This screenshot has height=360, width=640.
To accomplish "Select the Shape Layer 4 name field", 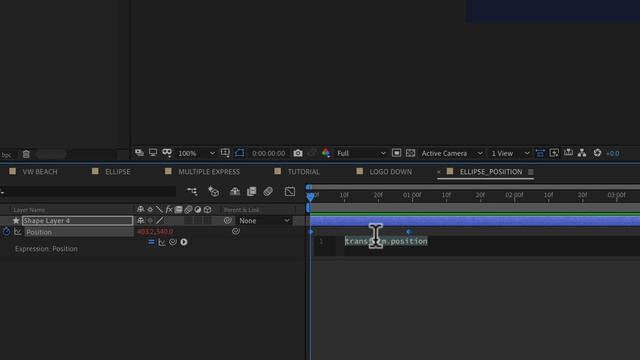I will (78, 220).
